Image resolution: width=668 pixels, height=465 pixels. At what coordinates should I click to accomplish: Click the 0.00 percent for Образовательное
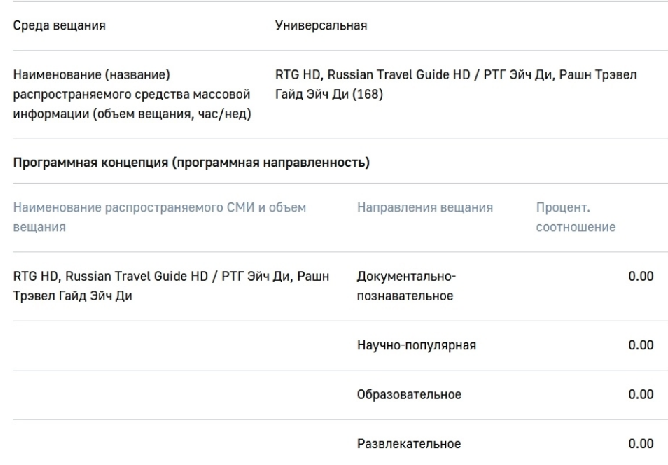[640, 394]
